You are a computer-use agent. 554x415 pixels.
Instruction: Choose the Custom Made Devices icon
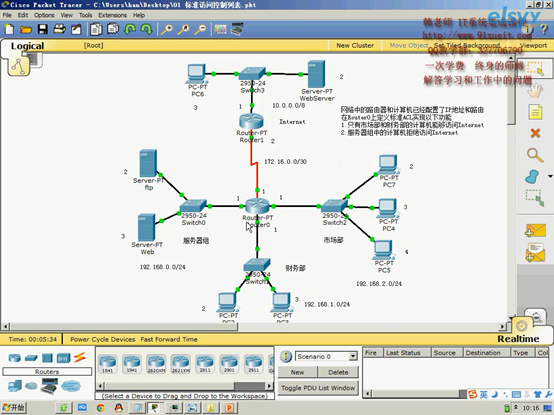click(x=49, y=386)
